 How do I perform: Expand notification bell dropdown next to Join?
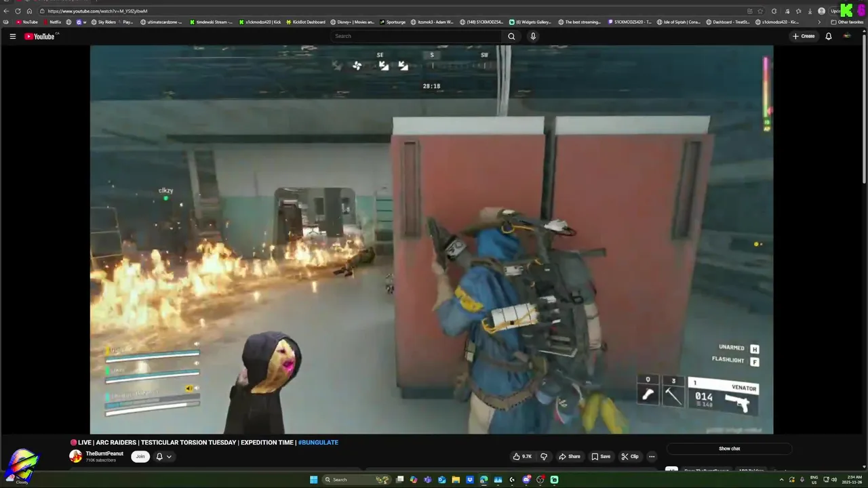pos(163,456)
